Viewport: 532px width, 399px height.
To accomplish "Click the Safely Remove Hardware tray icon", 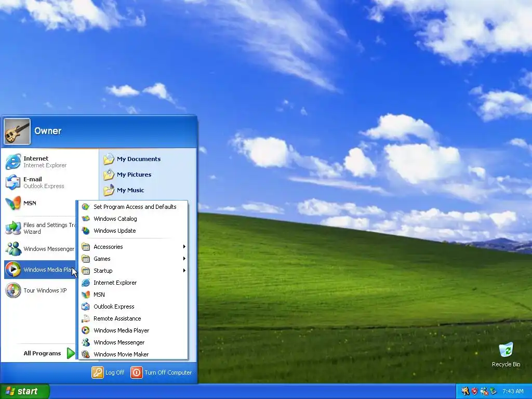I will 494,391.
